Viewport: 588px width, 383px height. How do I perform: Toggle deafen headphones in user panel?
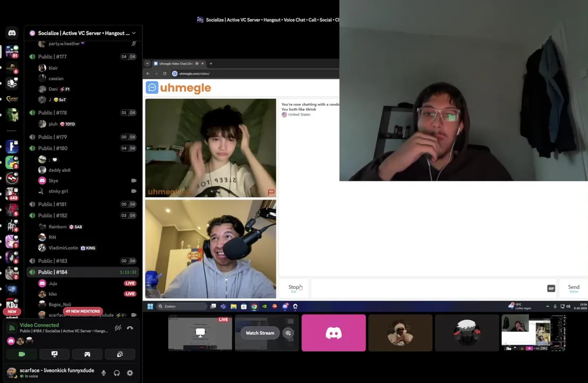pyautogui.click(x=116, y=373)
